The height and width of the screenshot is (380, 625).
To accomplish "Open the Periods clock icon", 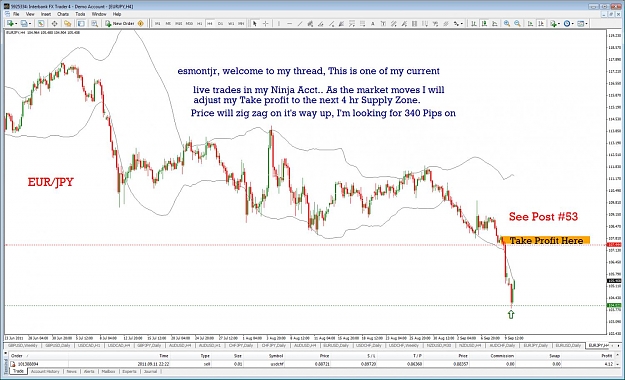I will pos(567,24).
